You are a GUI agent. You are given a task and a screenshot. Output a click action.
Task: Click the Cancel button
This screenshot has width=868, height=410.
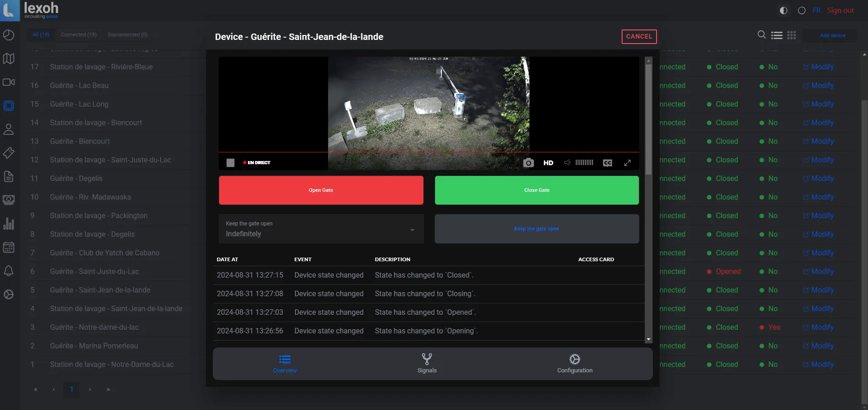639,36
